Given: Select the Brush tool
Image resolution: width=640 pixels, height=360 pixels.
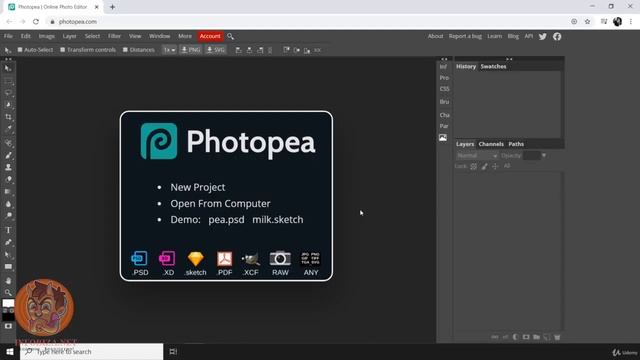Looking at the screenshot, I should pos(8,155).
